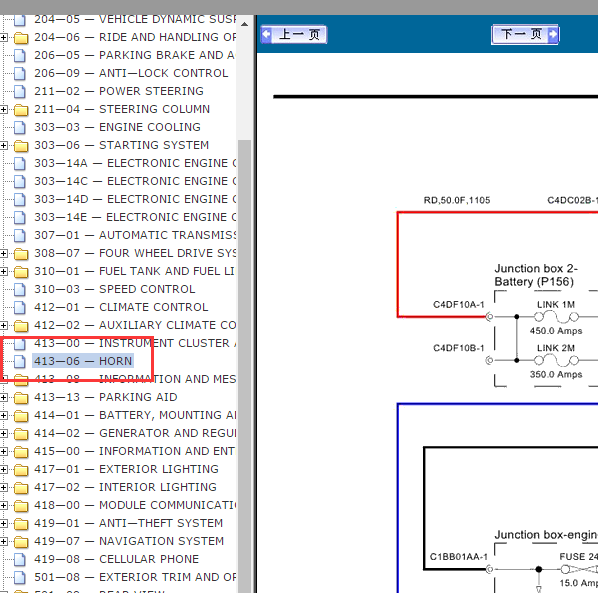This screenshot has width=598, height=593.
Task: Click the 413-00 Instrument Cluster document icon
Action: point(20,344)
